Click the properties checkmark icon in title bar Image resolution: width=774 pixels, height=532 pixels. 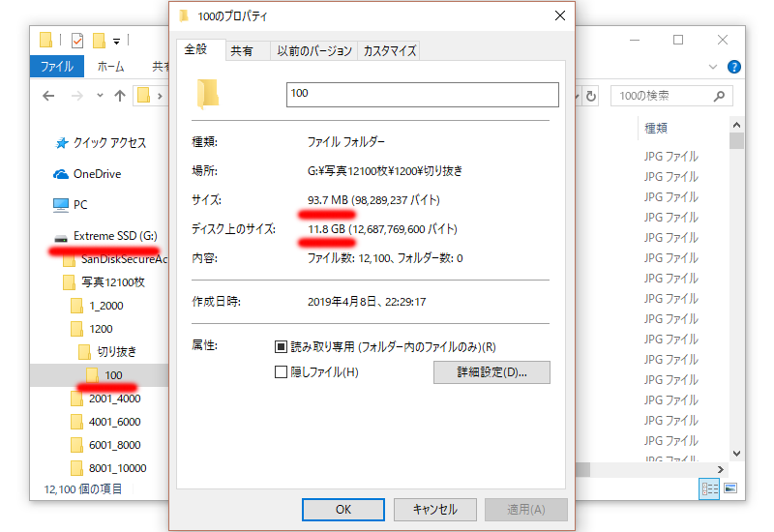(x=77, y=40)
